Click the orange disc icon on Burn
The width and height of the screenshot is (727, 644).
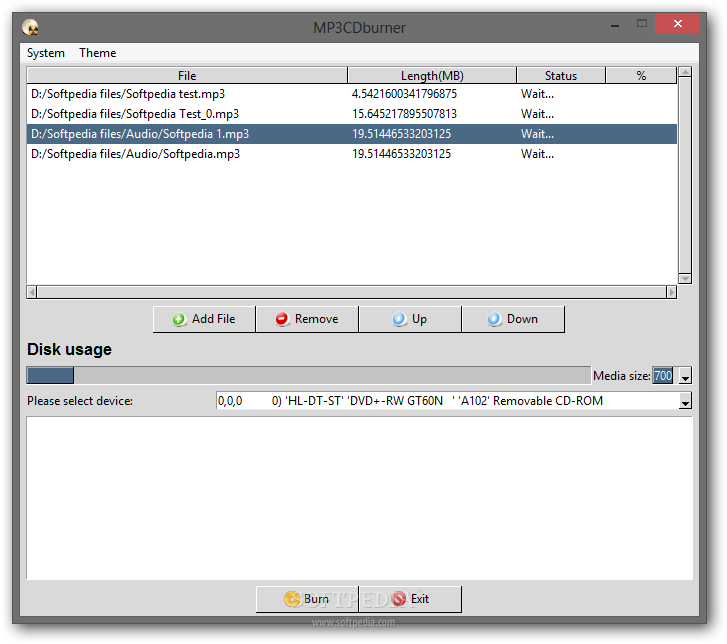[292, 599]
